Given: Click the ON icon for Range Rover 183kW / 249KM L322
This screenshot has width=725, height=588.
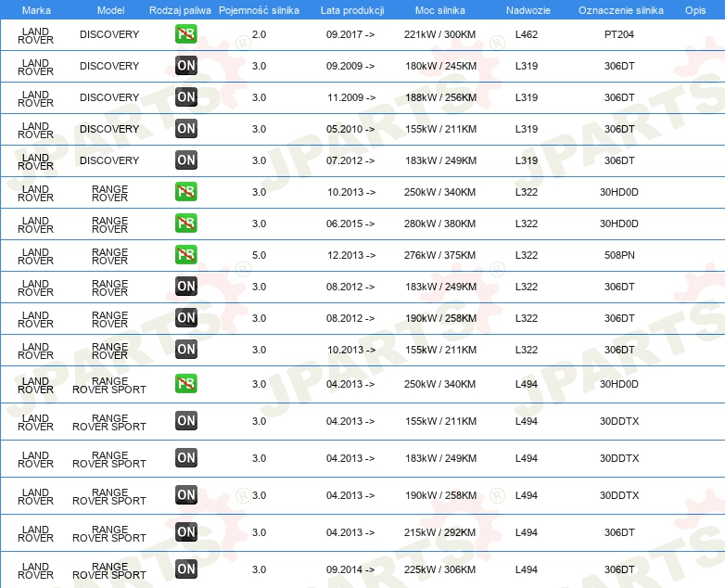Looking at the screenshot, I should click(185, 286).
